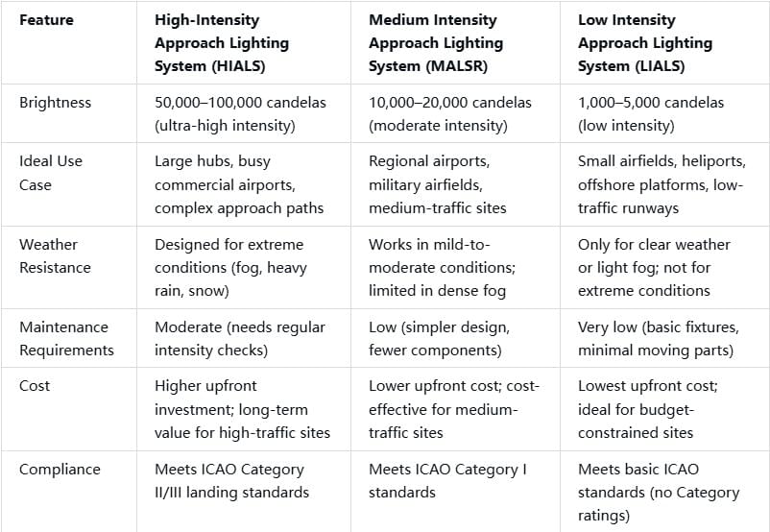Select the Small airfields, heliports cell

pyautogui.click(x=662, y=184)
